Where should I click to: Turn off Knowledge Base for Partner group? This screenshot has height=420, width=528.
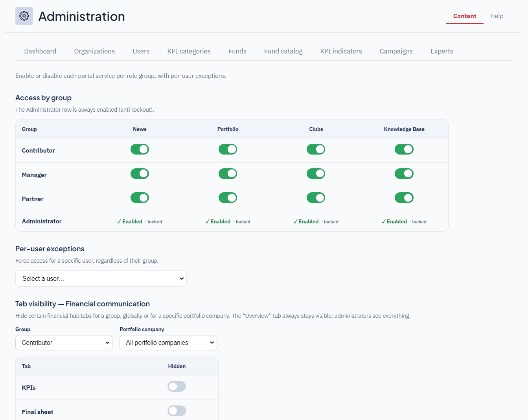point(404,198)
